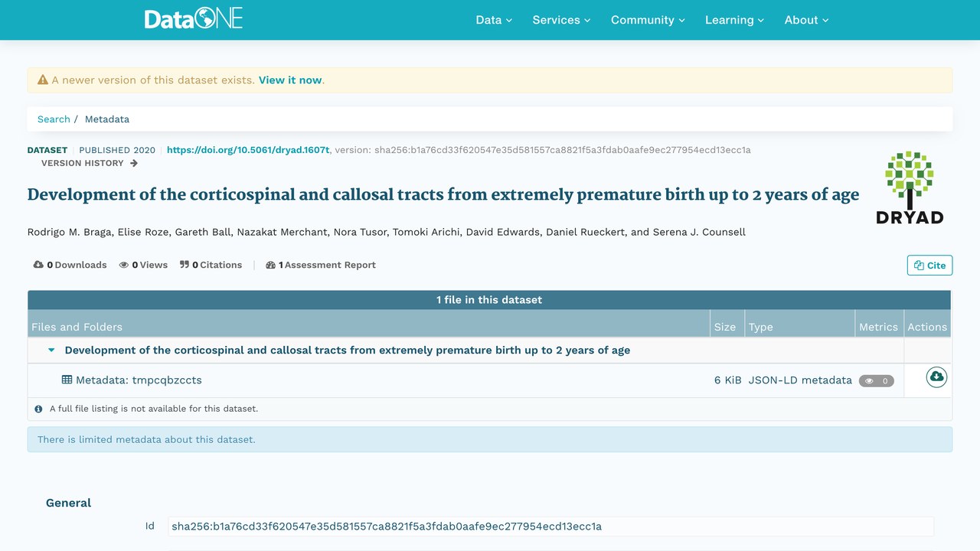This screenshot has height=551, width=980.
Task: Go to Version History
Action: [x=90, y=163]
